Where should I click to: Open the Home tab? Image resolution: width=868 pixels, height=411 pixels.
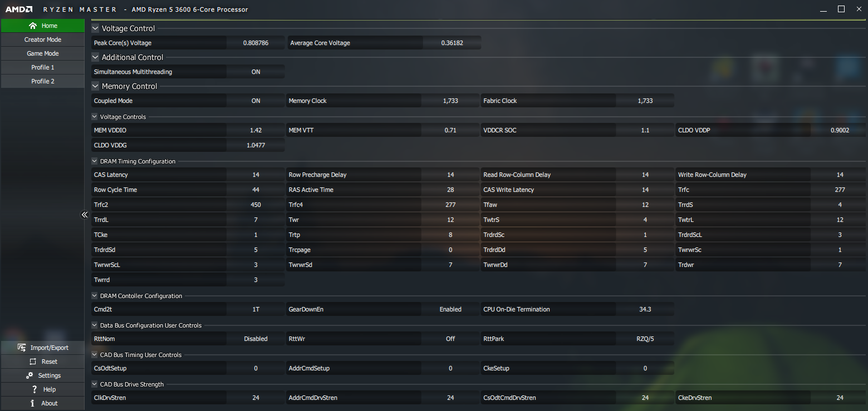click(x=42, y=26)
